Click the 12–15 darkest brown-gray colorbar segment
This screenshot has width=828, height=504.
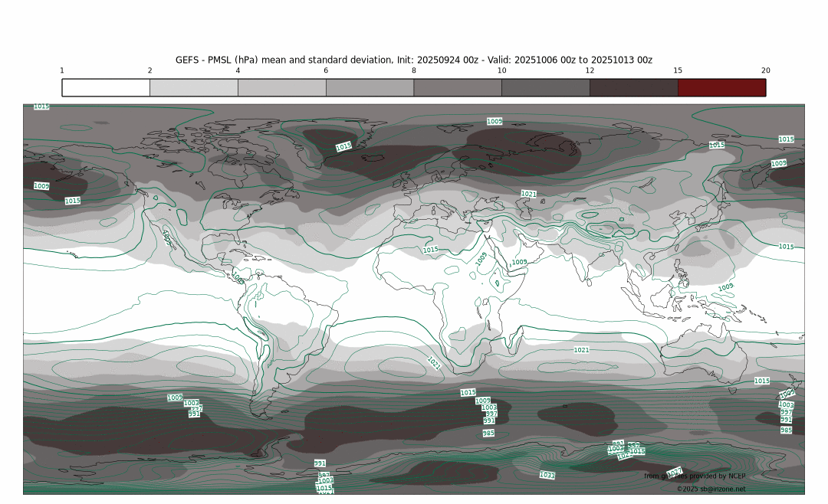(x=633, y=87)
